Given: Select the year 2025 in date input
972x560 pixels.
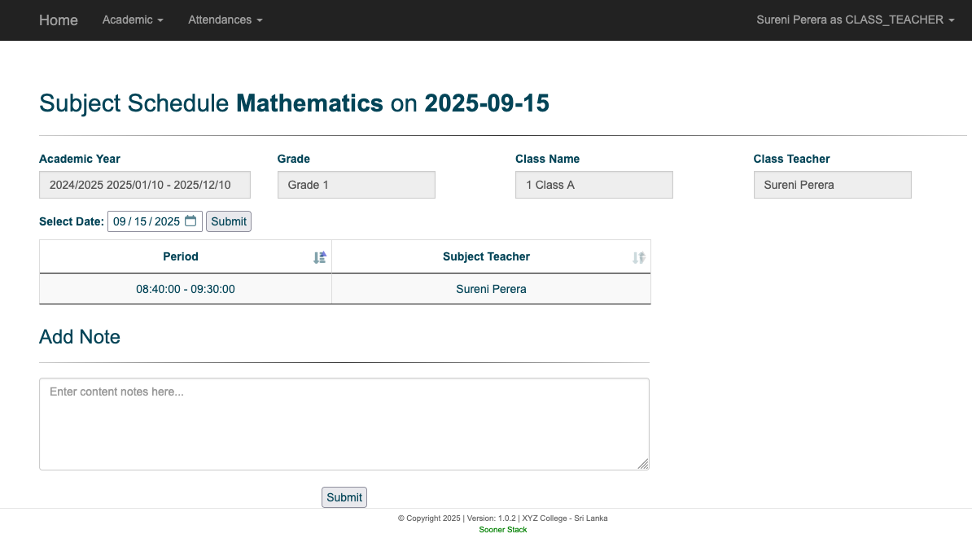Looking at the screenshot, I should tap(167, 221).
